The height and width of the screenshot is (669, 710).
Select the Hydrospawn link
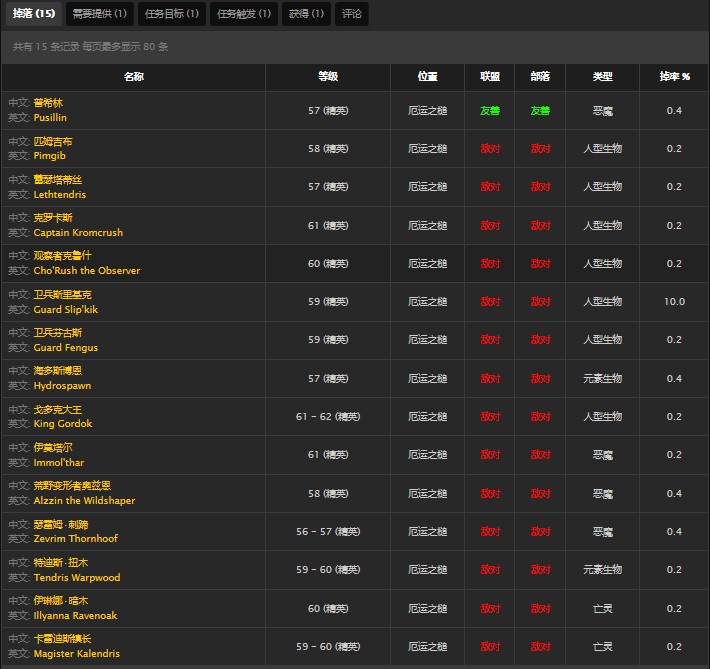pos(62,386)
